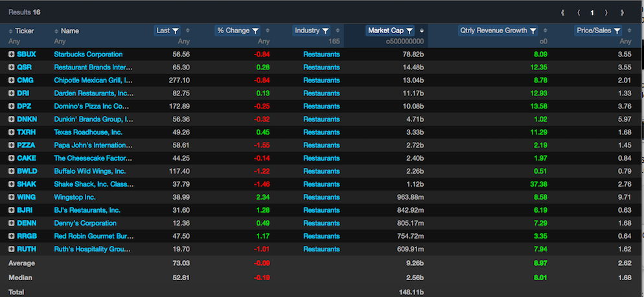Image resolution: width=644 pixels, height=297 pixels.
Task: Edit the Industry filter value 165
Action: click(x=333, y=42)
